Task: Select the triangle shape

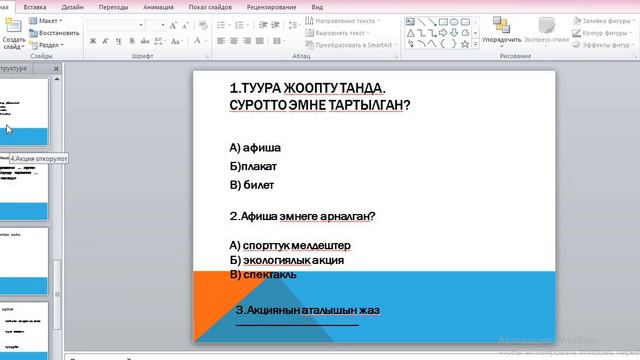Action: coord(410,33)
